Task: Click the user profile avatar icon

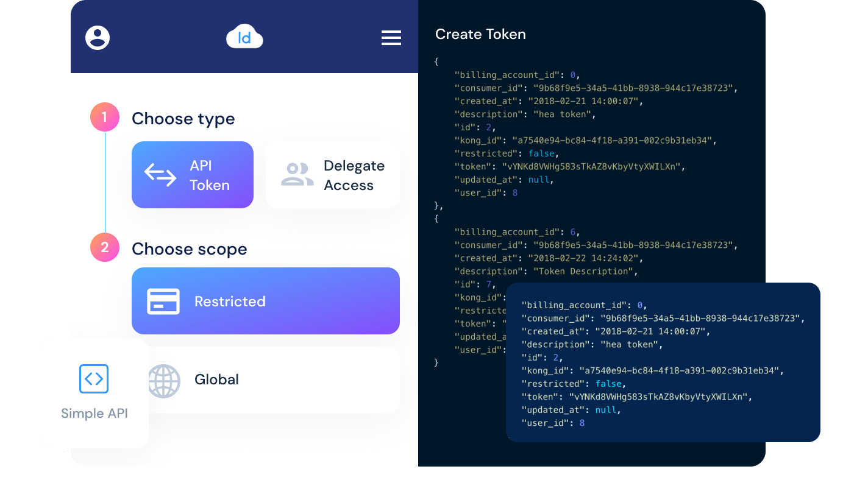Action: tap(98, 38)
